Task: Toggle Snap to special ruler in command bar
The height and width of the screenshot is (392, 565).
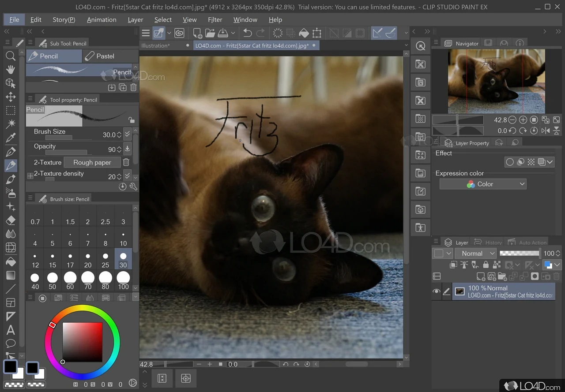Action: (x=391, y=33)
